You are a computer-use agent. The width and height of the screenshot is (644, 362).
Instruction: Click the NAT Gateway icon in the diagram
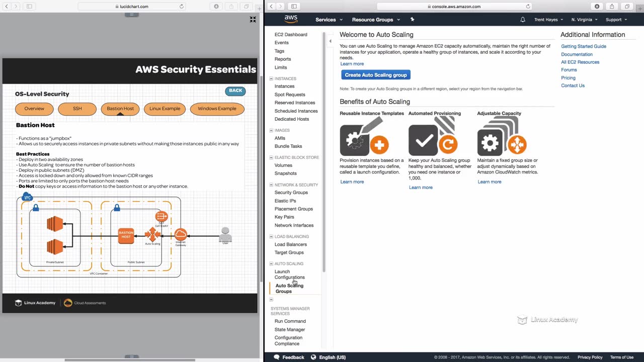162,217
